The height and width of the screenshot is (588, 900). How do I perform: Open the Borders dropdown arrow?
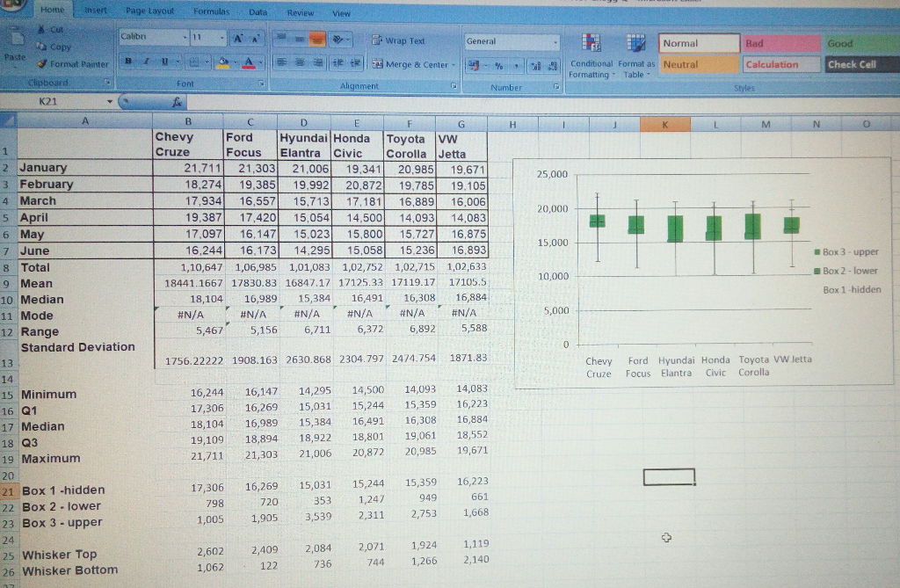pos(206,62)
